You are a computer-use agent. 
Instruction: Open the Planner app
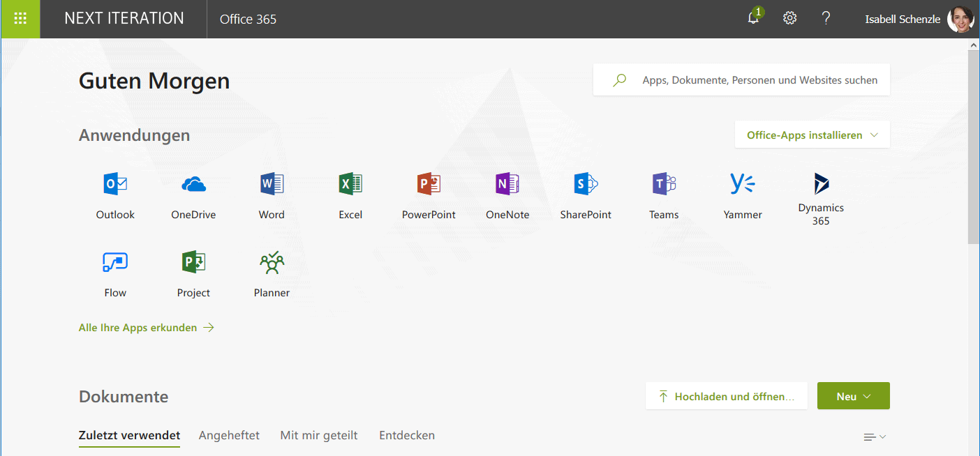pyautogui.click(x=272, y=274)
